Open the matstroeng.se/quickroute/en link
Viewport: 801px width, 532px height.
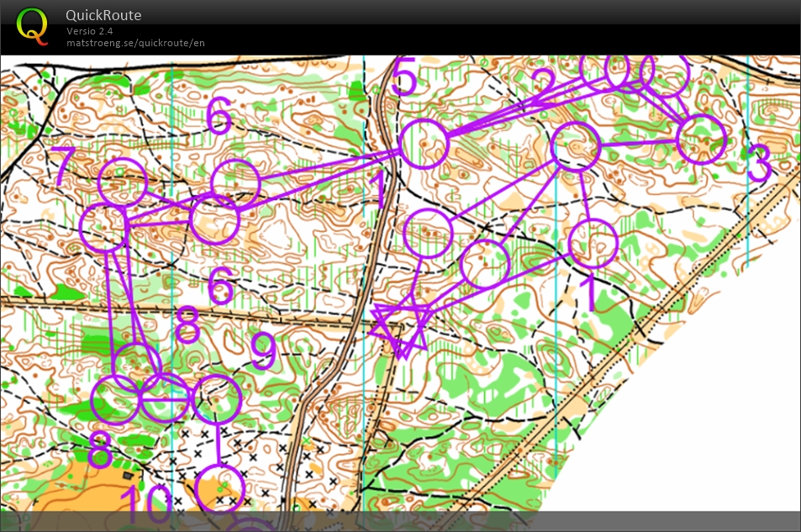135,43
